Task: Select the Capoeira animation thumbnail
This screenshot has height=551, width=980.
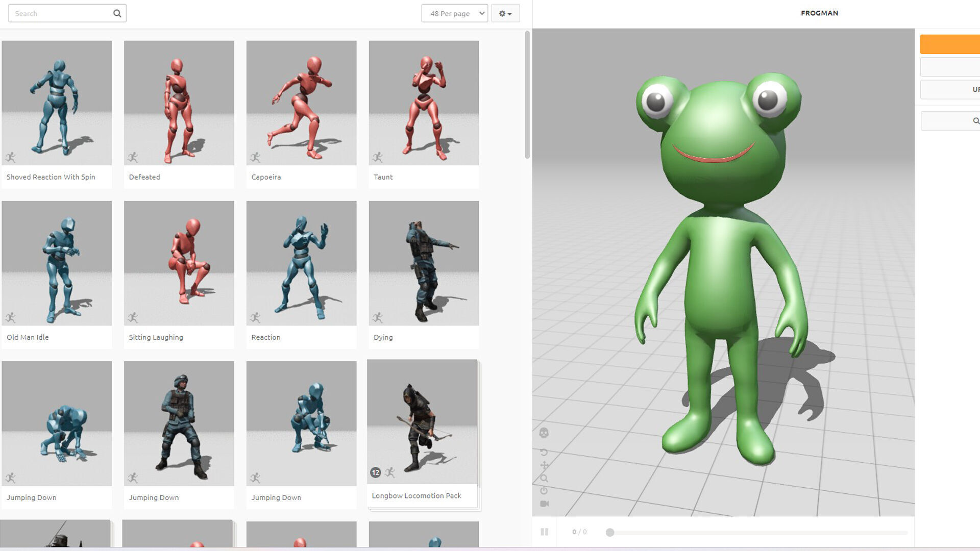Action: point(302,103)
